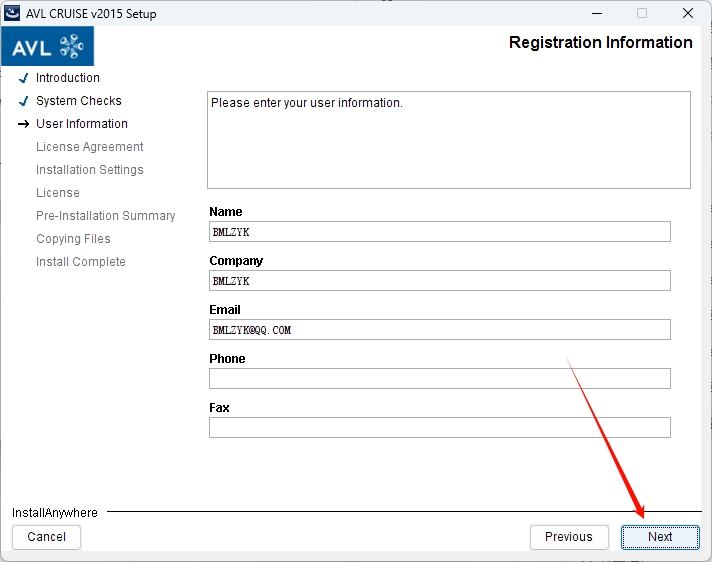The width and height of the screenshot is (712, 562).
Task: Cancel the installation
Action: click(x=47, y=537)
